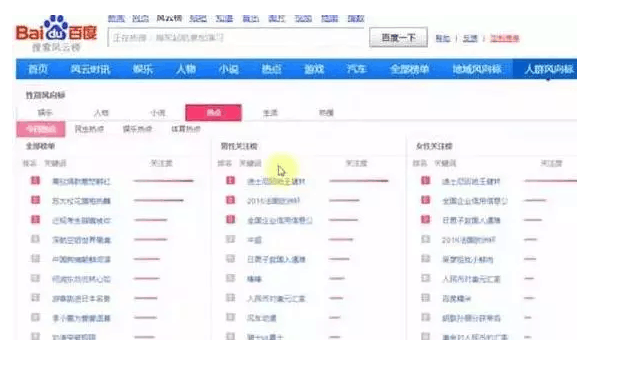This screenshot has height=384, width=624.
Task: Open 风云时讯 in blue navigation bar
Action: pyautogui.click(x=90, y=69)
